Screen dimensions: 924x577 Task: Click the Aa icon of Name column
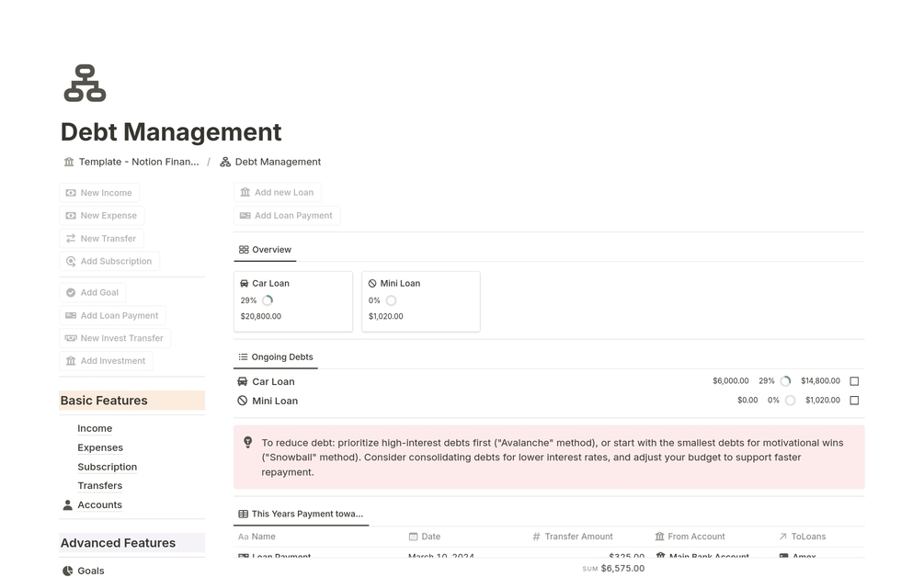tap(244, 537)
